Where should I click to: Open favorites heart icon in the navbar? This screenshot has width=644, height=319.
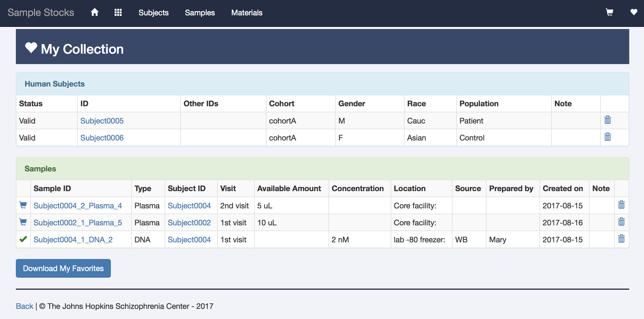point(634,12)
